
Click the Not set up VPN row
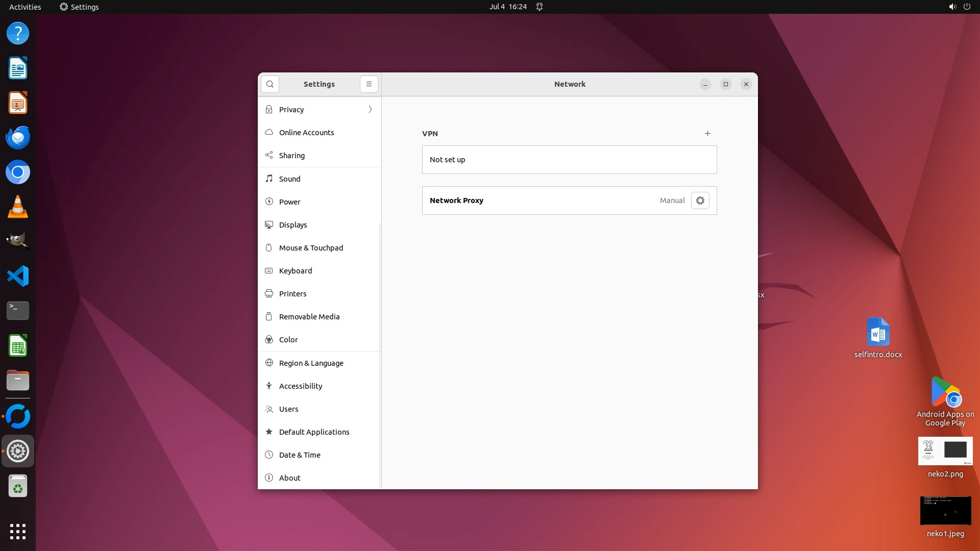tap(569, 160)
